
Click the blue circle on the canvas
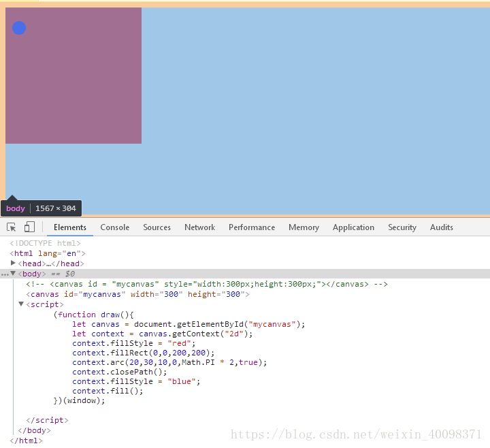click(x=19, y=28)
